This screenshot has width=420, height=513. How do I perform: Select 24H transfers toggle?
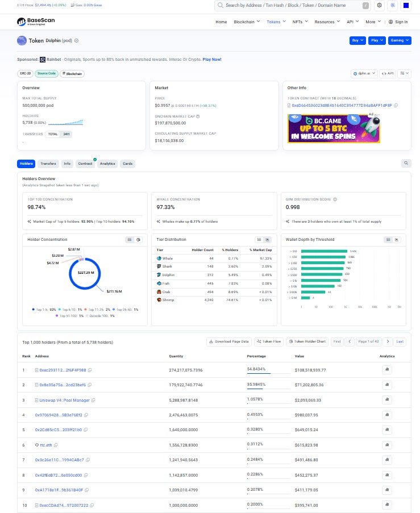click(x=66, y=134)
